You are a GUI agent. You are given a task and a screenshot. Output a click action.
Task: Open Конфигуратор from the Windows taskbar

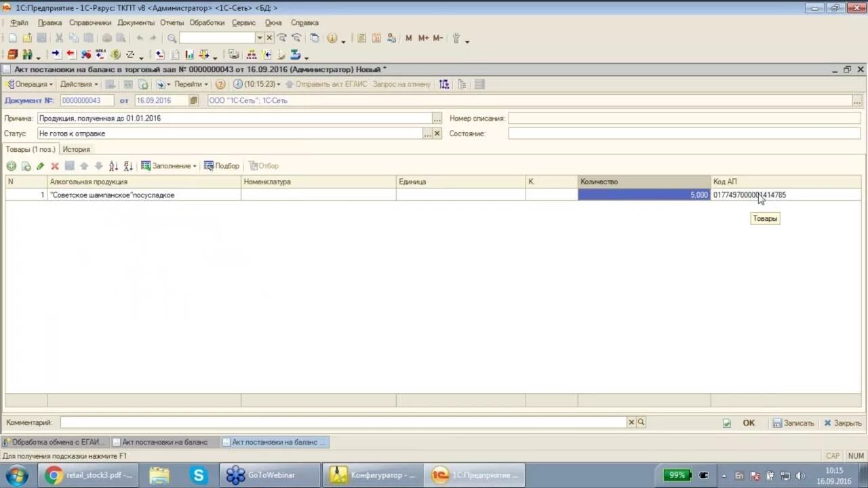pyautogui.click(x=372, y=475)
